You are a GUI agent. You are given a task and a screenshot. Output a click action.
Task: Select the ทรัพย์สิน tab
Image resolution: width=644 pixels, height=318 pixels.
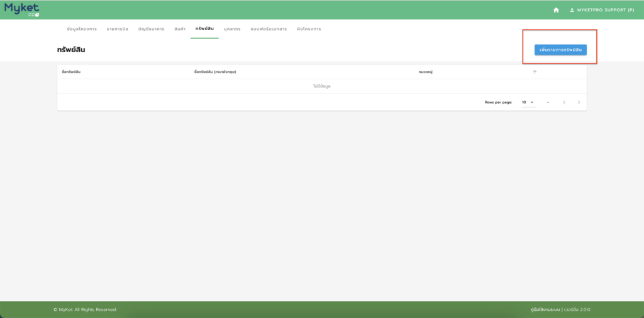pyautogui.click(x=204, y=30)
